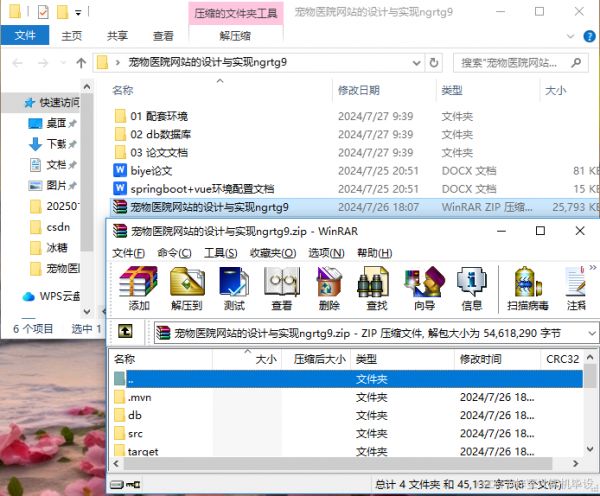
Task: Switch to Explorer 查看 ribbon tab
Action: pyautogui.click(x=163, y=36)
